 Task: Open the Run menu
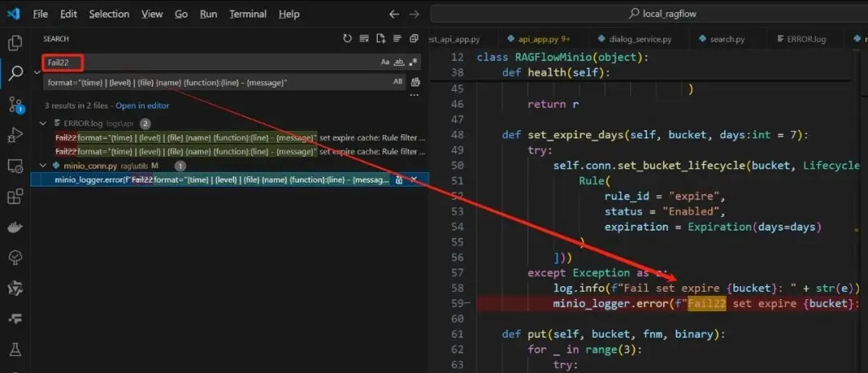point(208,14)
